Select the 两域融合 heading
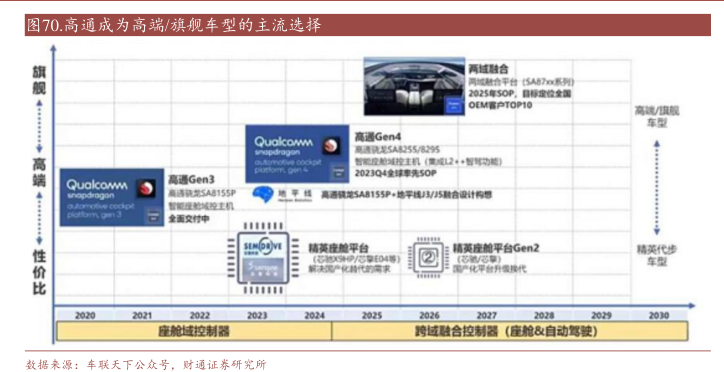The width and height of the screenshot is (724, 372). click(488, 69)
